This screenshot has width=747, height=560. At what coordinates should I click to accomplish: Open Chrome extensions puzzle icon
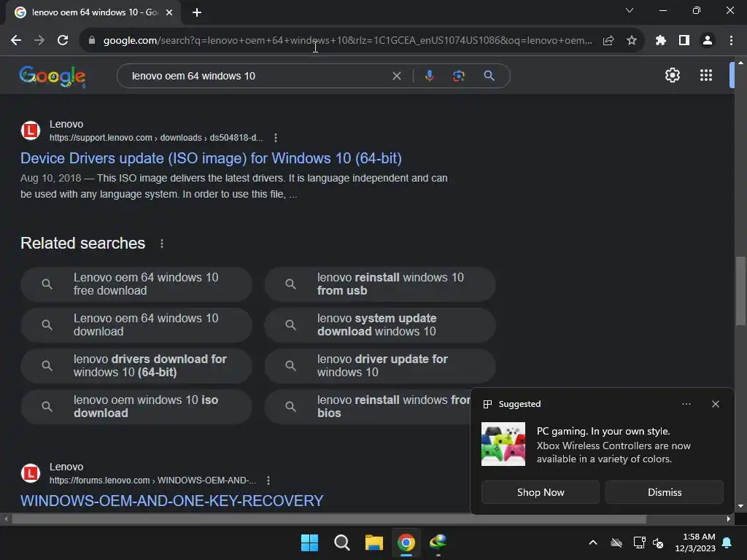coord(661,41)
